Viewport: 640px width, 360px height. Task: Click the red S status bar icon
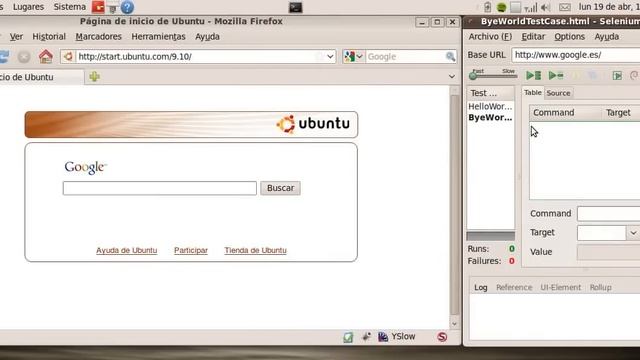tap(442, 337)
